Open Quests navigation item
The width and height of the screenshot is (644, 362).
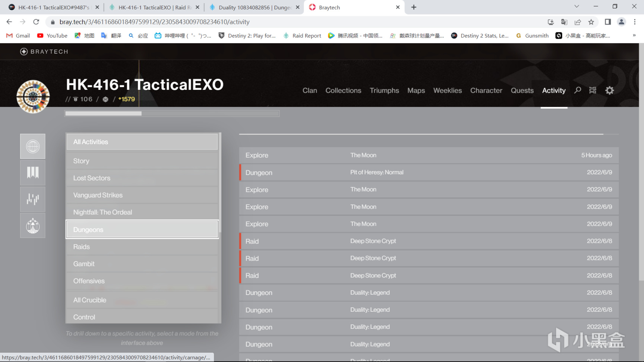pyautogui.click(x=522, y=90)
